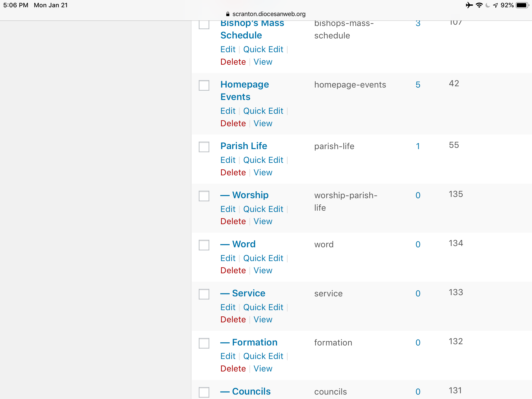532x399 pixels.
Task: Click post count 5 for Homepage Events
Action: point(418,85)
